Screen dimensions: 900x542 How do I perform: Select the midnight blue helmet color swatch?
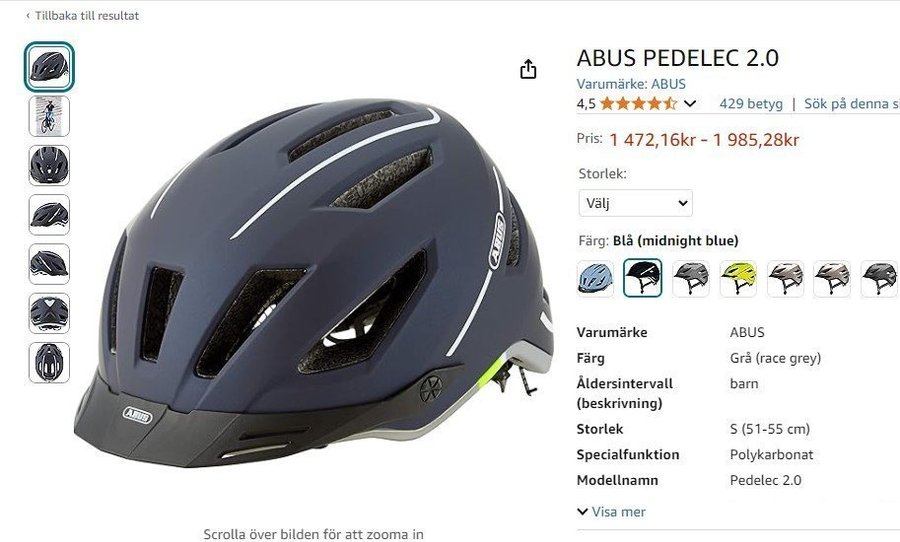point(642,278)
